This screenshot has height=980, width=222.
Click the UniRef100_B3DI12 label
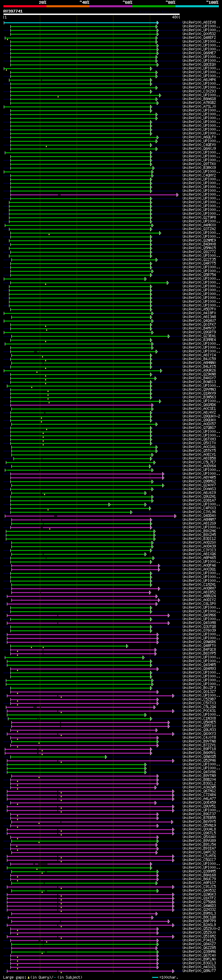coord(199,539)
